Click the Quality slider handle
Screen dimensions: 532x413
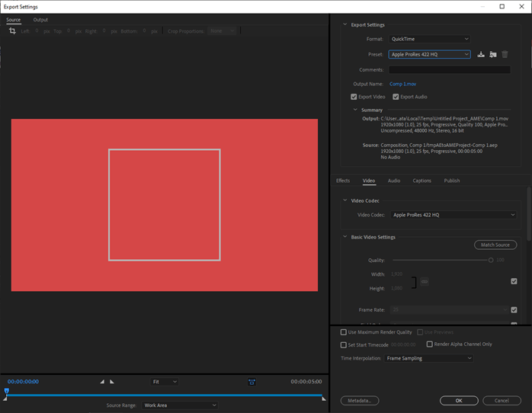coord(491,260)
